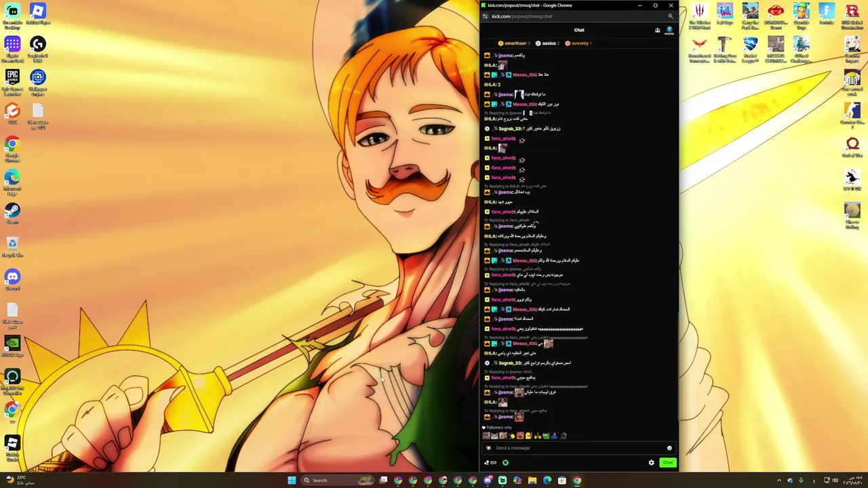Open Roblox Player desktop shortcut
Viewport: 868px width, 488px height.
click(38, 15)
